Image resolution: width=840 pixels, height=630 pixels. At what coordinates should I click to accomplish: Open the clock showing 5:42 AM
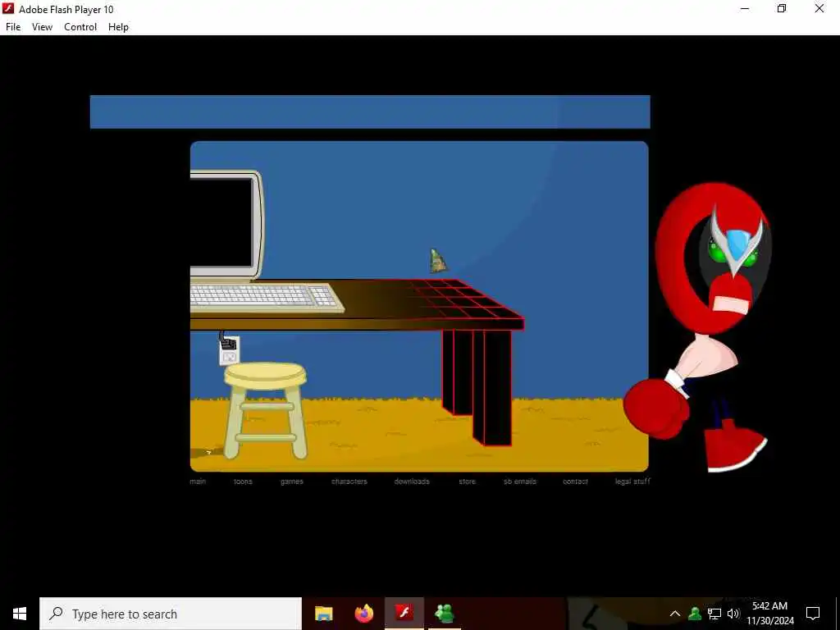pos(769,614)
